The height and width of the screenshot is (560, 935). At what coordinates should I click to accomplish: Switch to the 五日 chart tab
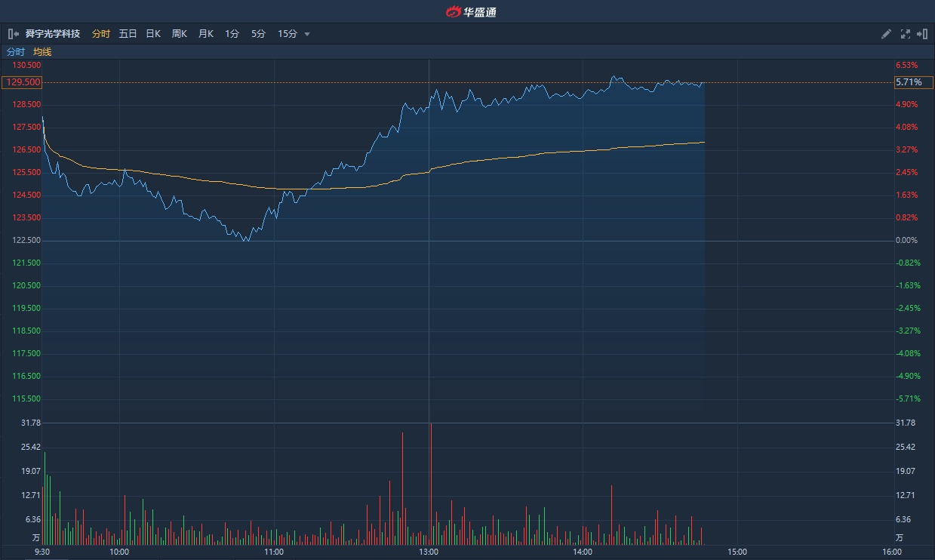128,34
